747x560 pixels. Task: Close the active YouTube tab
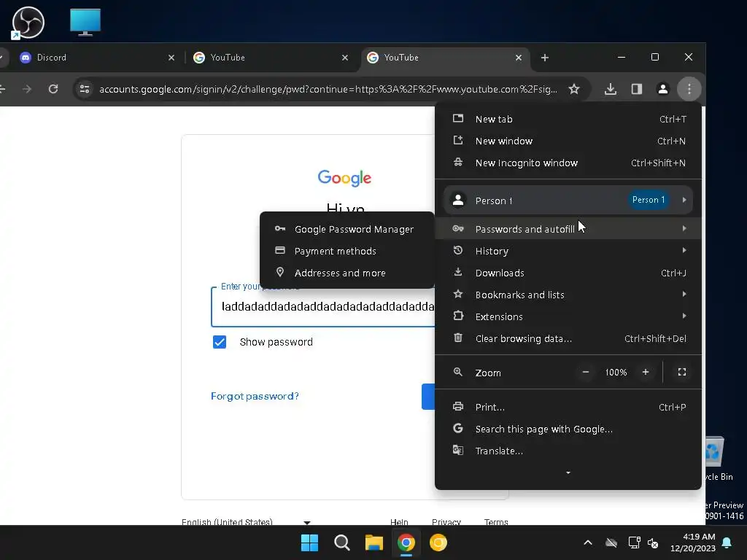519,58
